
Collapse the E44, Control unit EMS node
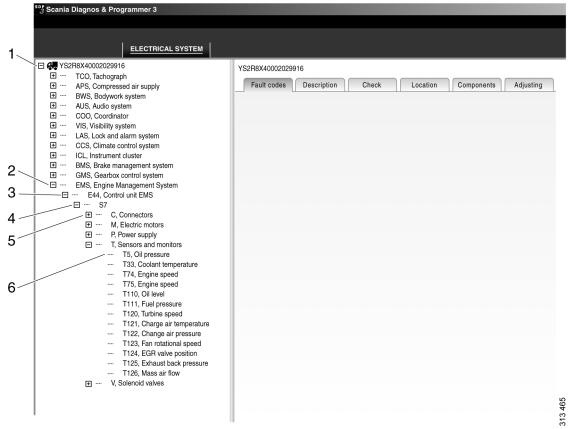coord(65,195)
